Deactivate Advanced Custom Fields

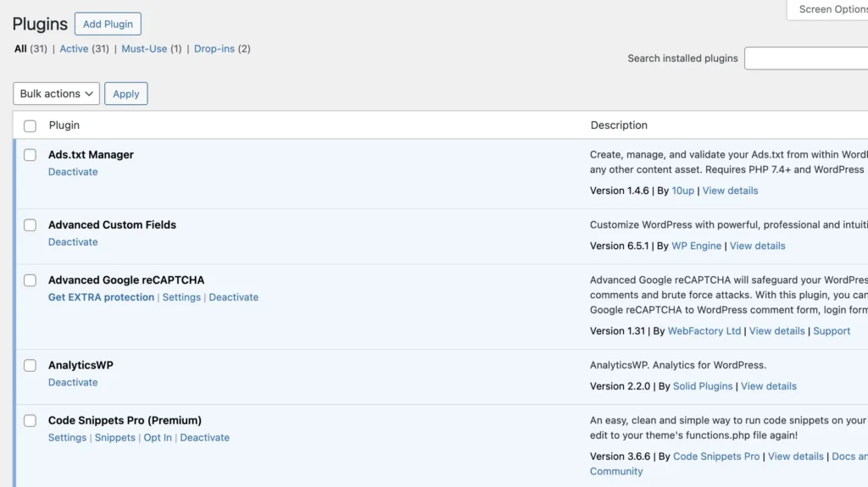pyautogui.click(x=73, y=242)
